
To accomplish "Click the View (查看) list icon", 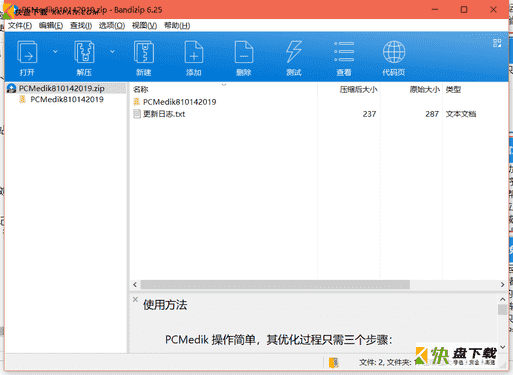I will coord(344,52).
